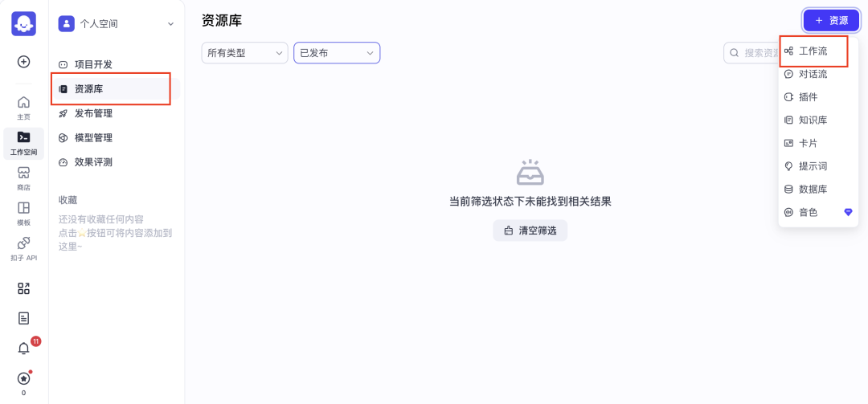Image resolution: width=868 pixels, height=404 pixels.
Task: Choose 卡片 from resource menu
Action: pos(818,143)
